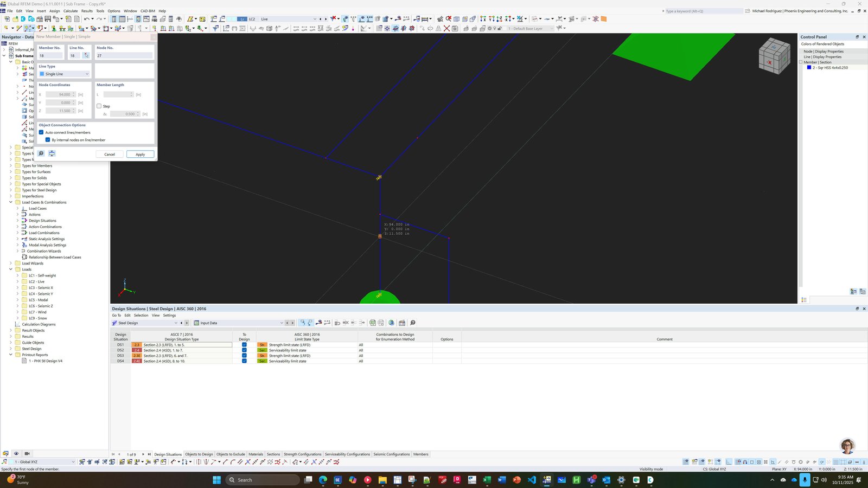Toggle the Auto connect lines/members checkbox
Viewport: 868px width, 488px height.
(x=41, y=132)
